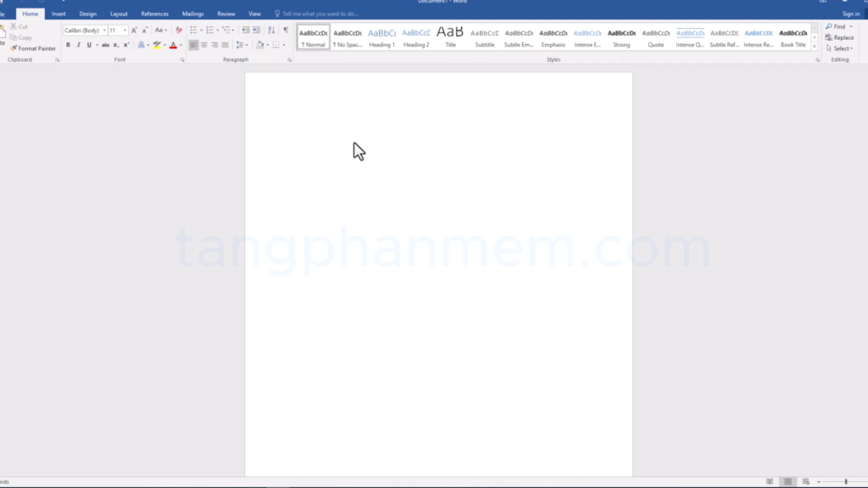Click the zoom slider handle
Screen dimensions: 868x488
(x=846, y=482)
